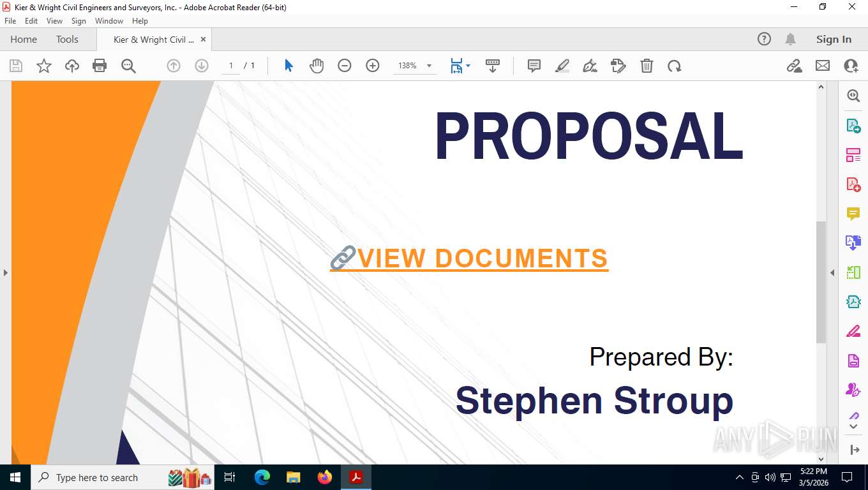Close the Kier & Wright Civil document tab
Image resolution: width=868 pixels, height=490 pixels.
pyautogui.click(x=203, y=40)
